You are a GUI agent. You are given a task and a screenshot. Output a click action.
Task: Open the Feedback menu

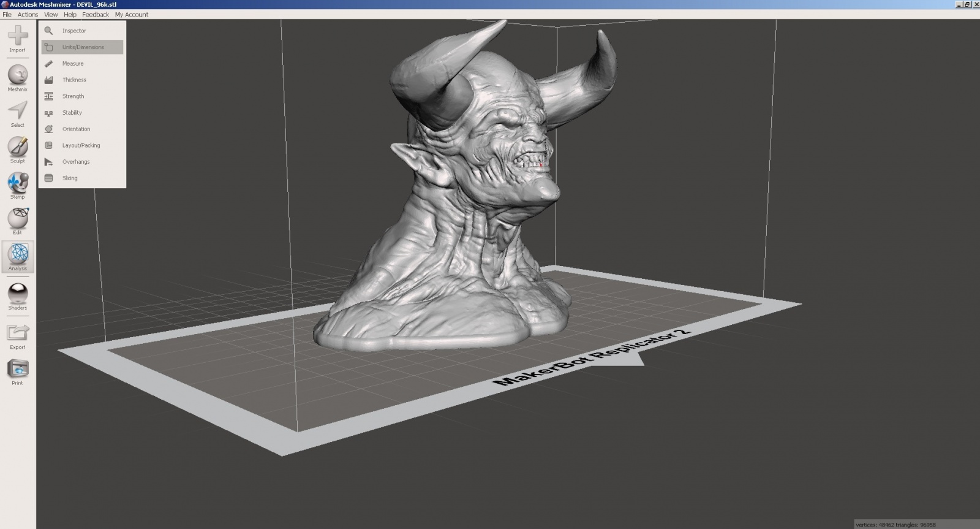[x=96, y=15]
